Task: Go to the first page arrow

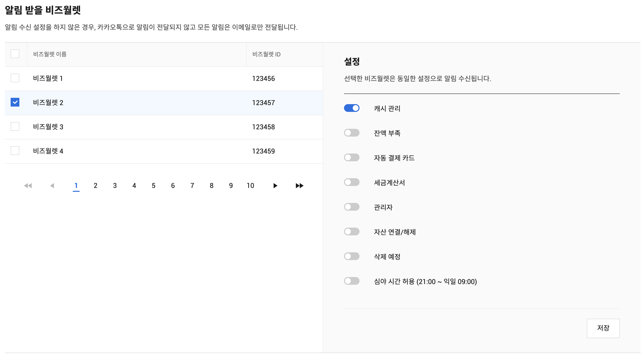Action: coord(28,186)
